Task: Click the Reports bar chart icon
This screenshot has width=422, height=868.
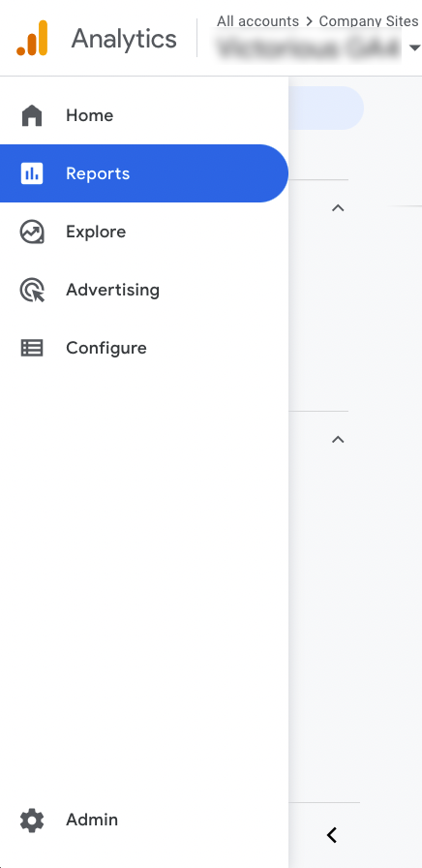Action: click(x=32, y=173)
